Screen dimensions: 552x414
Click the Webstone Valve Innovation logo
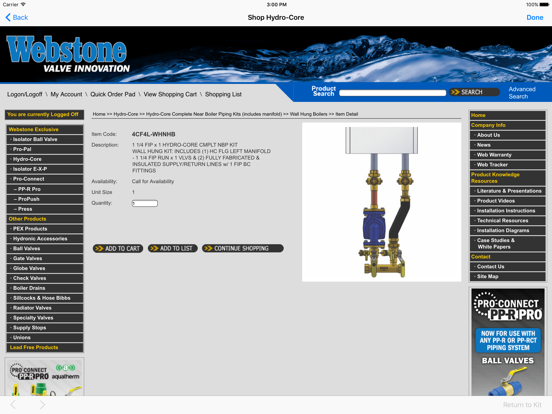click(68, 55)
